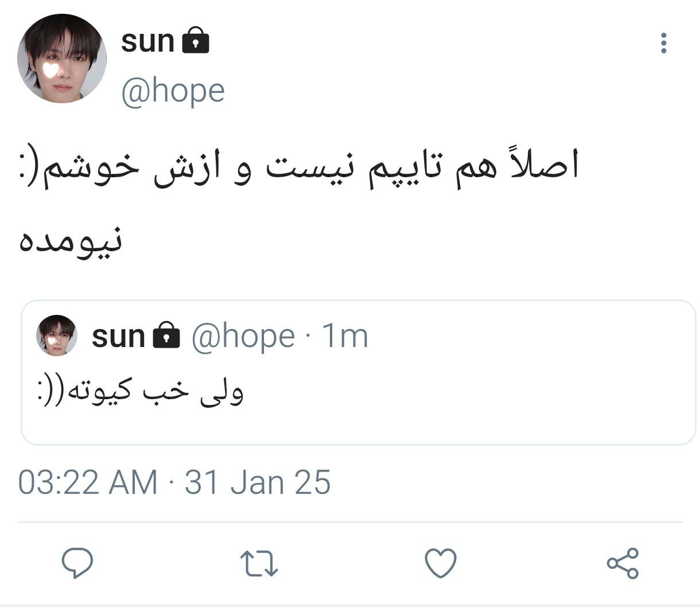The height and width of the screenshot is (616, 700).
Task: Open the three-dot more options menu
Action: tap(664, 43)
